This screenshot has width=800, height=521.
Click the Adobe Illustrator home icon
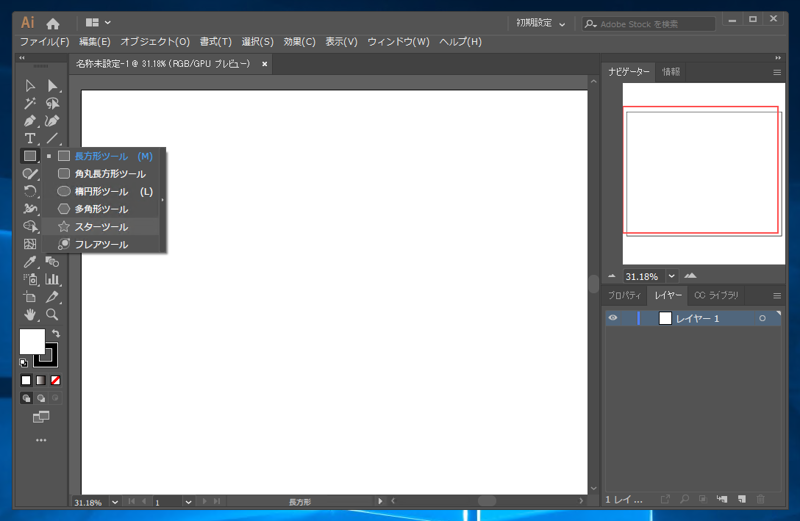[x=53, y=22]
